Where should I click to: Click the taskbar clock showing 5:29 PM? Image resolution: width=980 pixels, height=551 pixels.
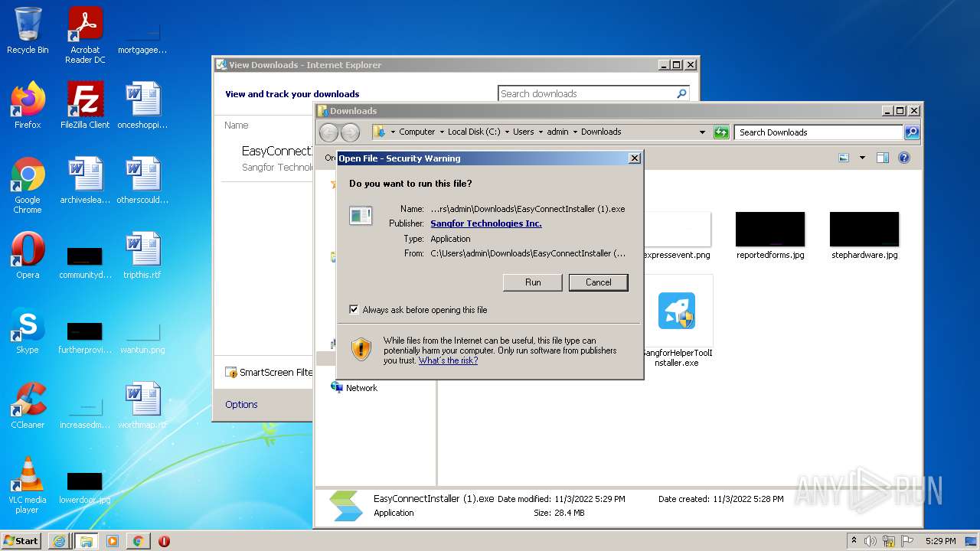tap(940, 541)
